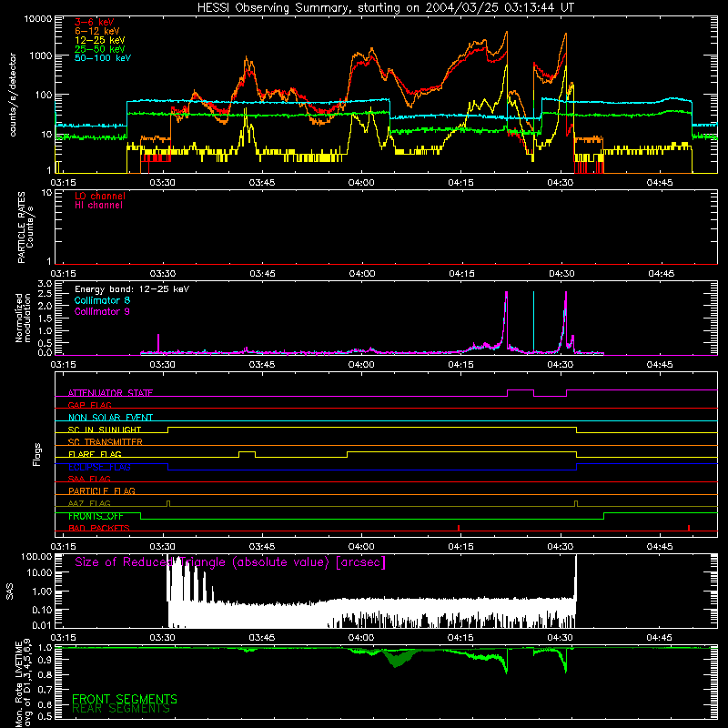Viewport: 728px width, 728px height.
Task: Select the '6-12 keV' legend entry
Action: tap(97, 31)
